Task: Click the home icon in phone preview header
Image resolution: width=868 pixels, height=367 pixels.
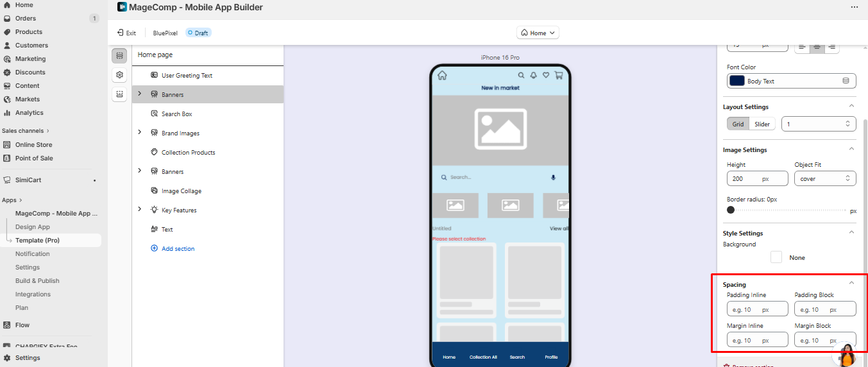Action: 442,75
